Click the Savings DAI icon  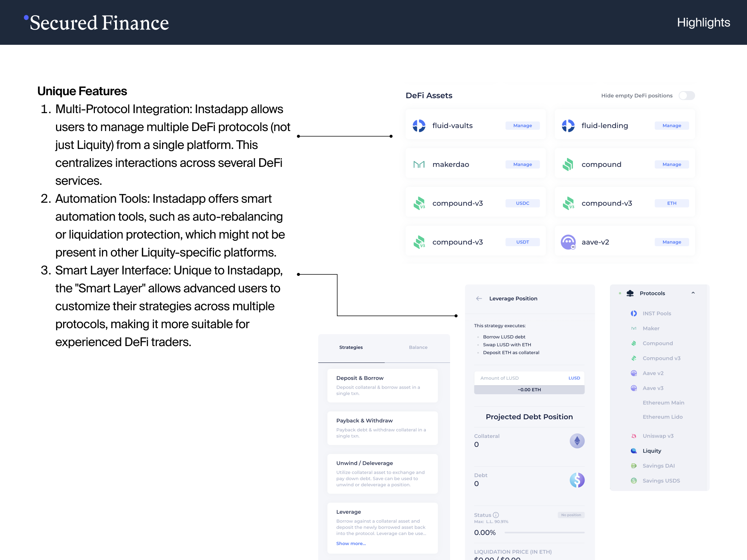[x=634, y=466]
